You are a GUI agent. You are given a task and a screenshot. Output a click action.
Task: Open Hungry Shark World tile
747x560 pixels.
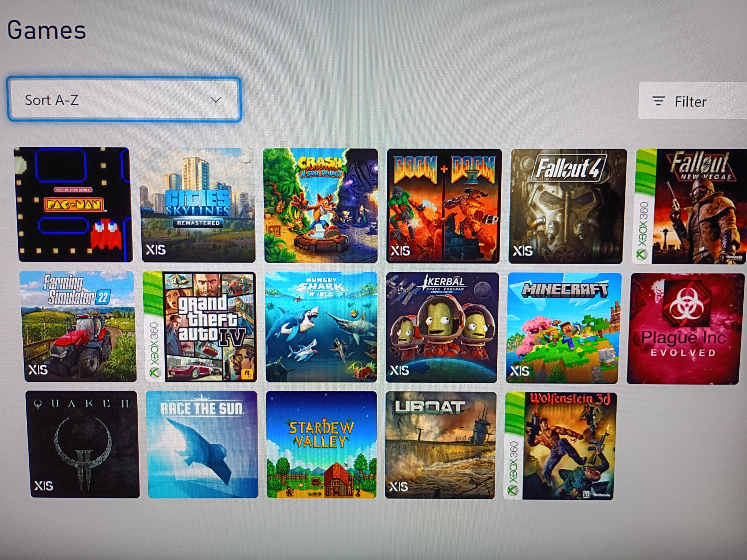click(x=321, y=327)
